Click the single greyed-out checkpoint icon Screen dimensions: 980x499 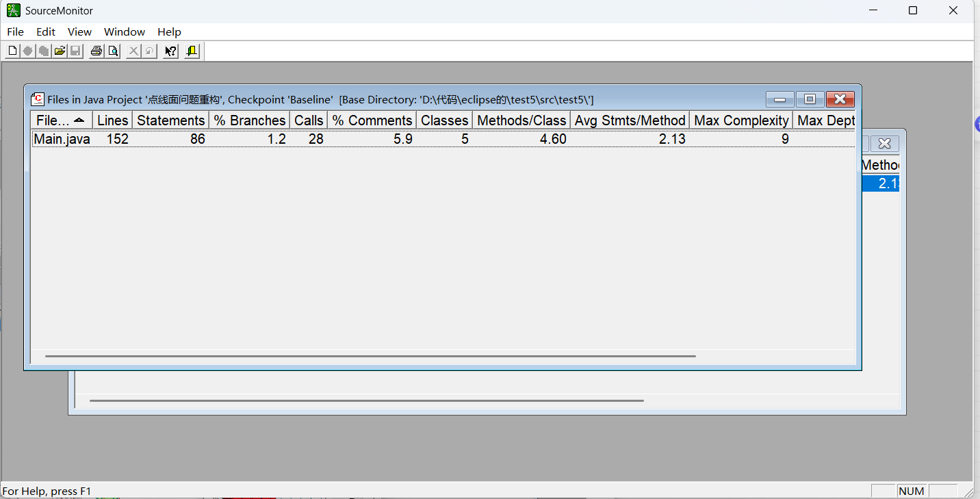tap(28, 51)
